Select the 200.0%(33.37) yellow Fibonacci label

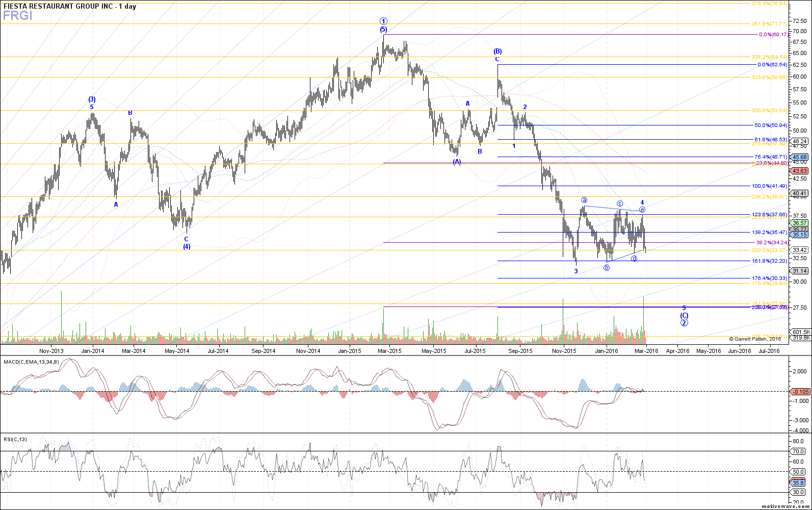770,250
